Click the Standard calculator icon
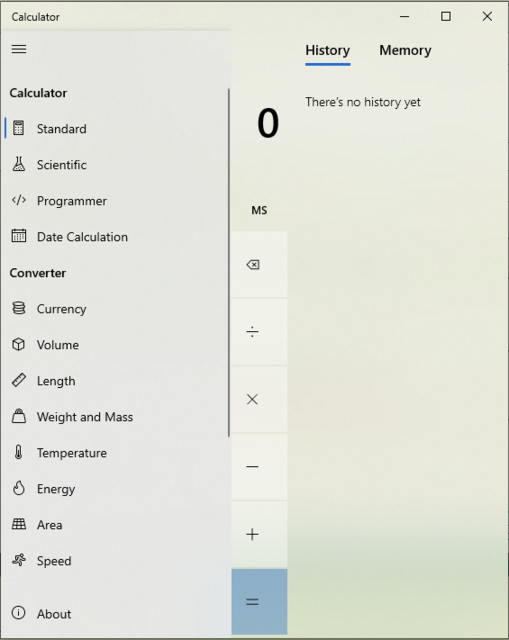This screenshot has width=509, height=640. pos(18,128)
